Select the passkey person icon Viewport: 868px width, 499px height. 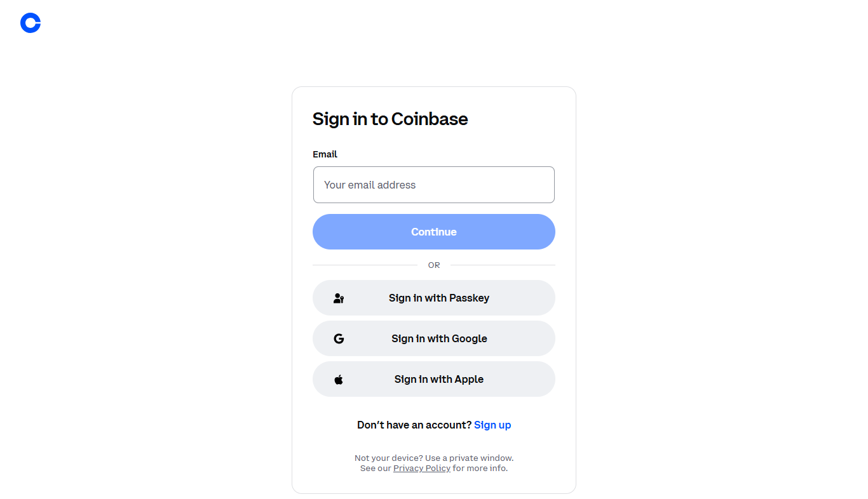pos(337,297)
